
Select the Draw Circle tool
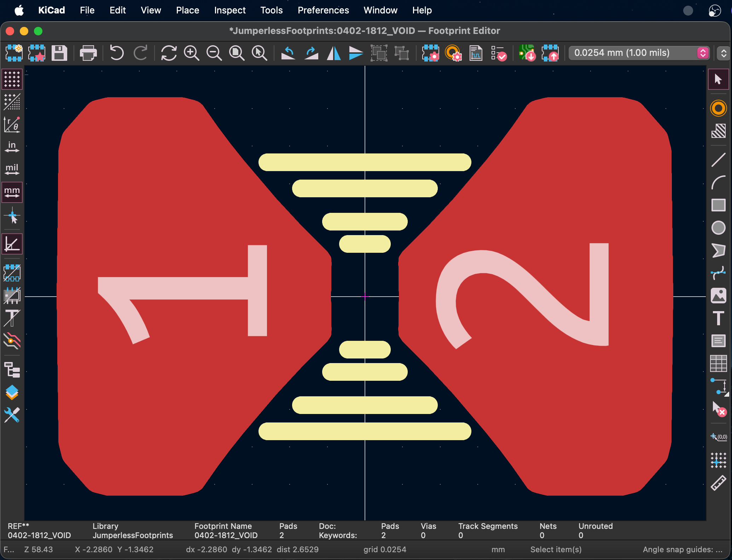pyautogui.click(x=718, y=228)
